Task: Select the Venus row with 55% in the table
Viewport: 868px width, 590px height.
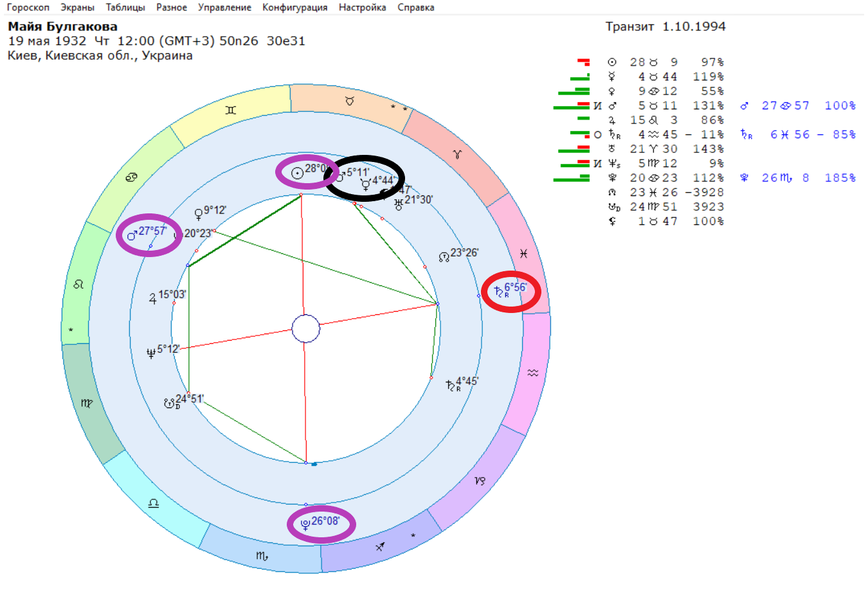Action: [x=666, y=91]
